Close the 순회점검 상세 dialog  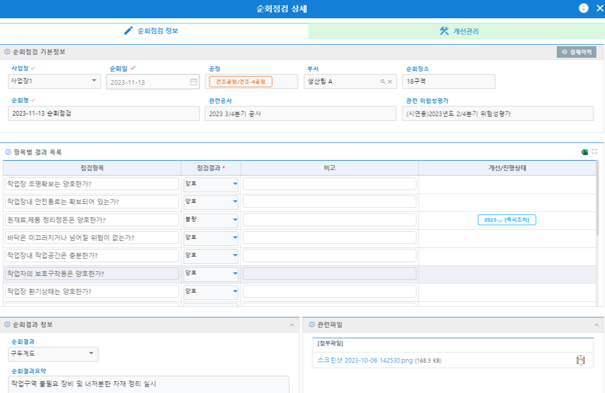point(600,8)
